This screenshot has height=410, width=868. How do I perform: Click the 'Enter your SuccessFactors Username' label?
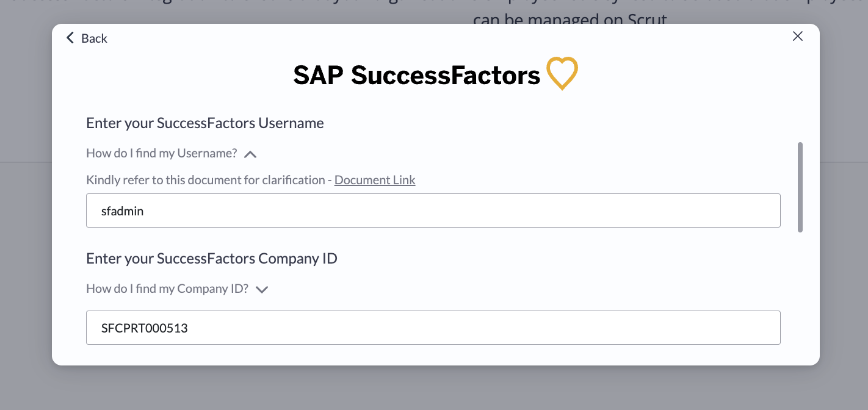pyautogui.click(x=205, y=123)
